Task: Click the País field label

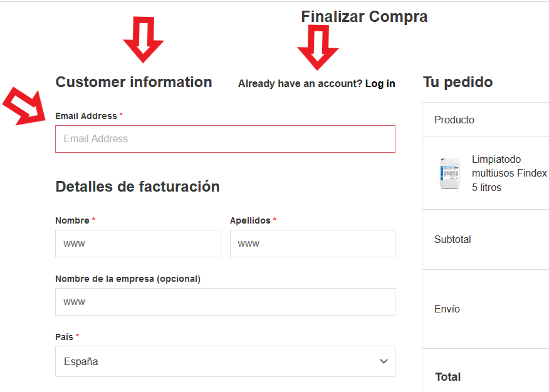Action: (x=64, y=337)
